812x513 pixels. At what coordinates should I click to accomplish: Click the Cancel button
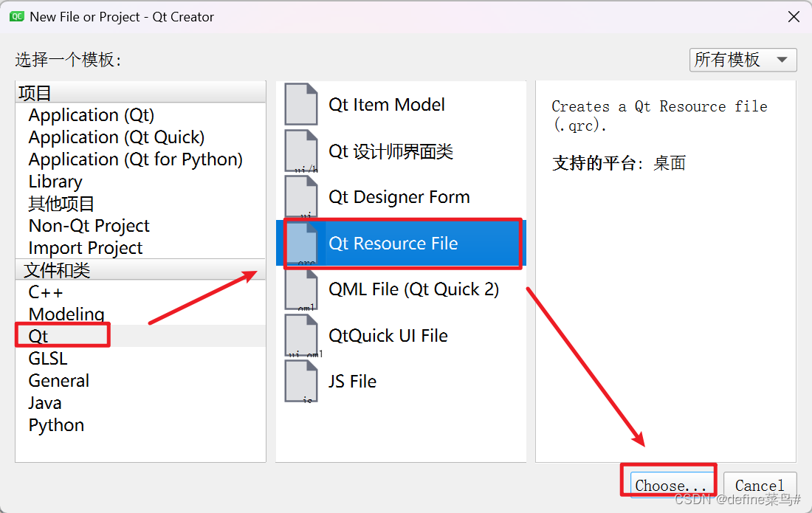(760, 485)
